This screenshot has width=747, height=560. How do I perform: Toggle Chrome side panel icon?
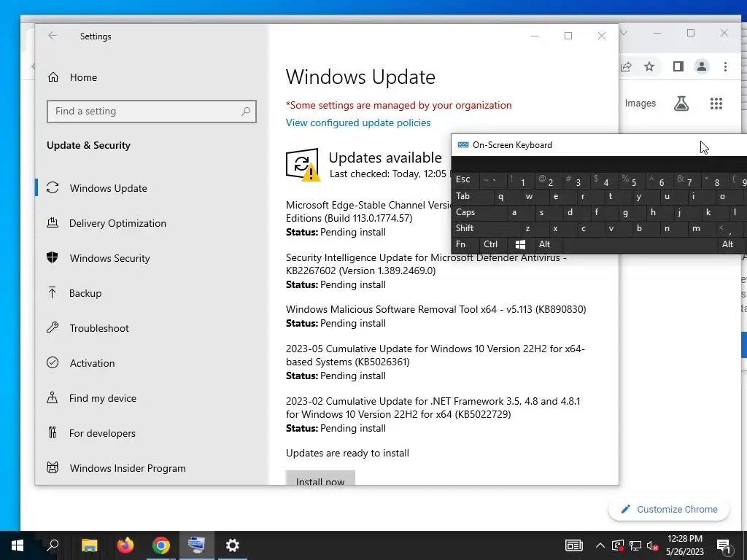click(678, 66)
